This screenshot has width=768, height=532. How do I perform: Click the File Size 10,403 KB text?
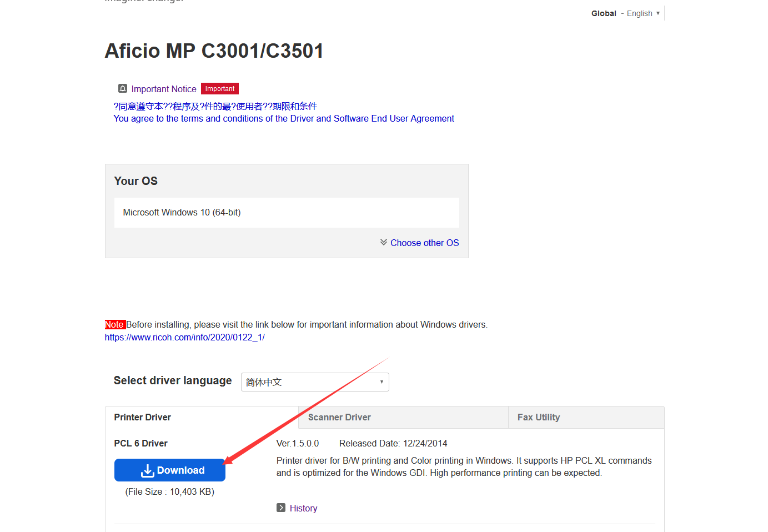pos(170,491)
